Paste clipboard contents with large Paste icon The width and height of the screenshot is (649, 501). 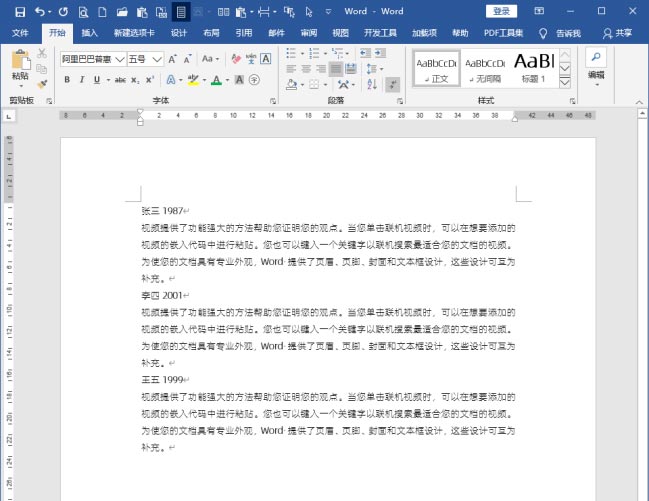pyautogui.click(x=21, y=60)
